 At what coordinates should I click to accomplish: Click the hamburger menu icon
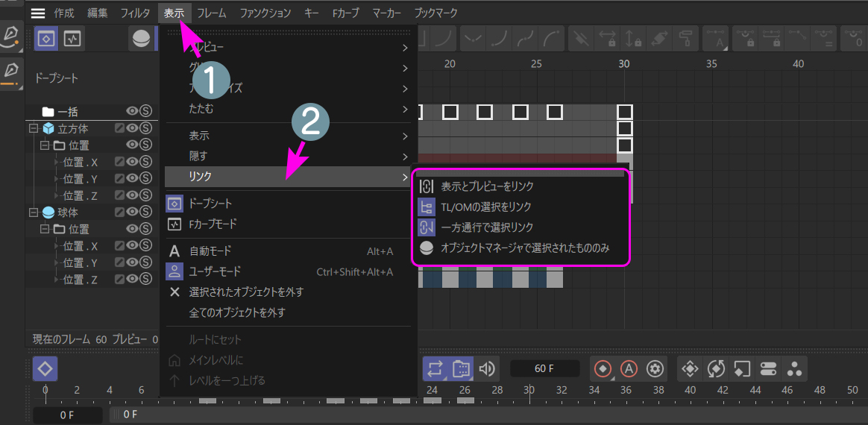point(38,13)
